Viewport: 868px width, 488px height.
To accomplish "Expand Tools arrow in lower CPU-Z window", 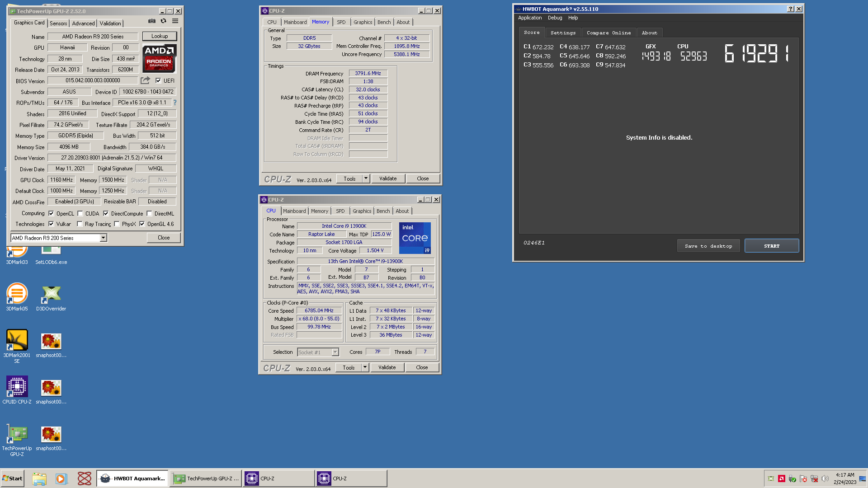I will point(365,367).
